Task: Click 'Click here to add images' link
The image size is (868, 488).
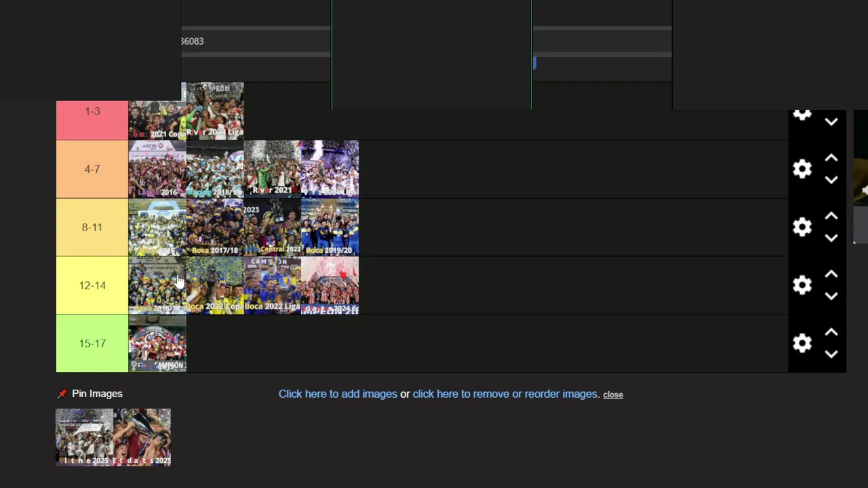Action: pos(338,394)
